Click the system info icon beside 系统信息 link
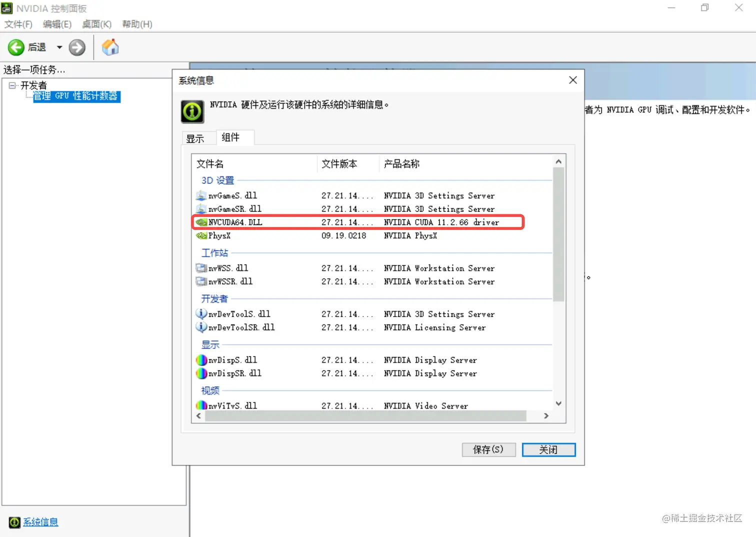The height and width of the screenshot is (537, 756). point(14,522)
